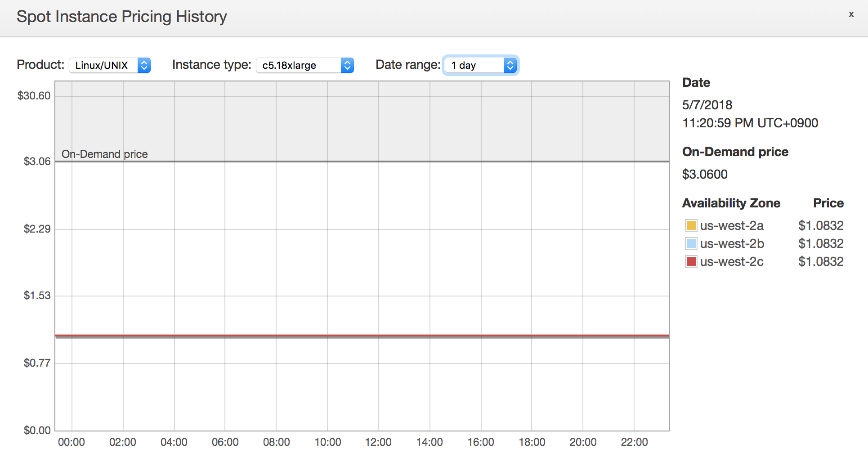Close the Spot Instance Pricing History dialog
The height and width of the screenshot is (458, 868).
point(851,14)
